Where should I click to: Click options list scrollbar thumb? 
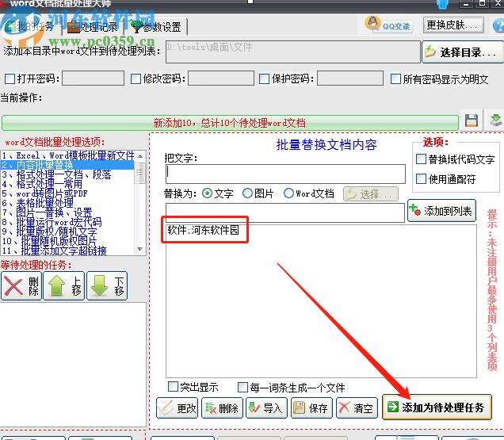point(140,173)
